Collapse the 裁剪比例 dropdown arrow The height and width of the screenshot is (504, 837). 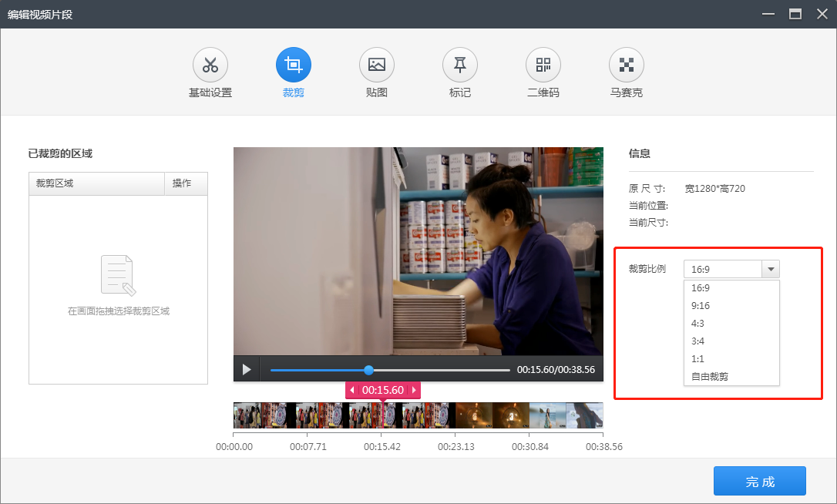pos(771,269)
